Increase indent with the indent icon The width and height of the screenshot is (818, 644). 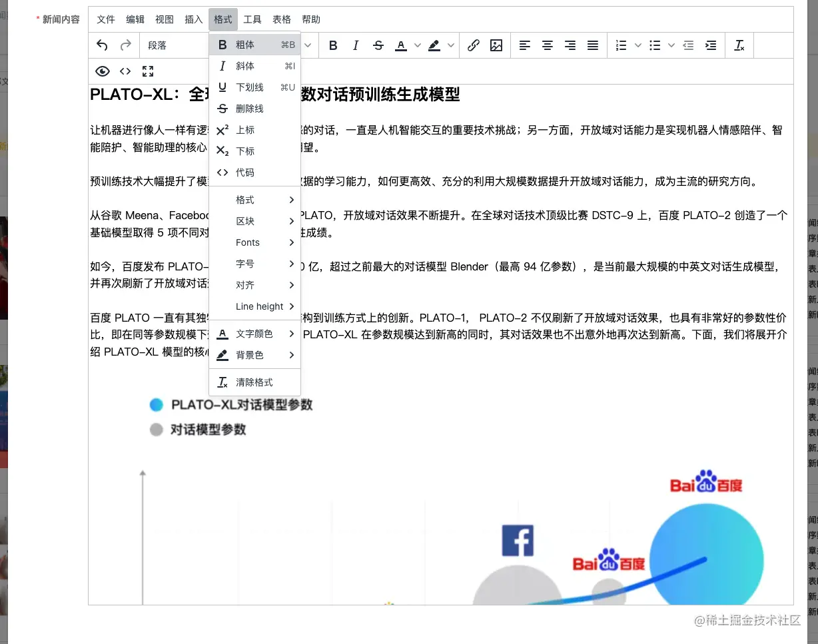(711, 45)
